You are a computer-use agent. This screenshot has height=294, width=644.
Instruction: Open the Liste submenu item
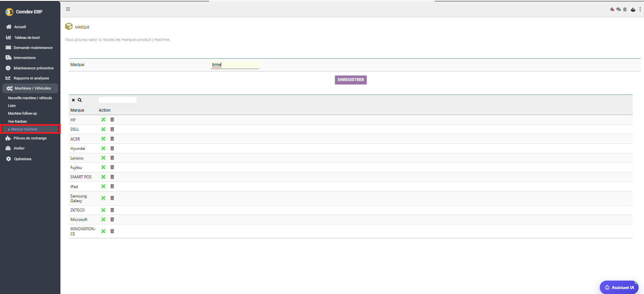[x=12, y=106]
